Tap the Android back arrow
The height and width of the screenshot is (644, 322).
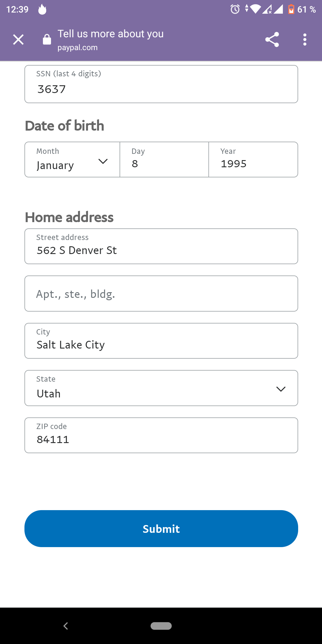click(66, 626)
